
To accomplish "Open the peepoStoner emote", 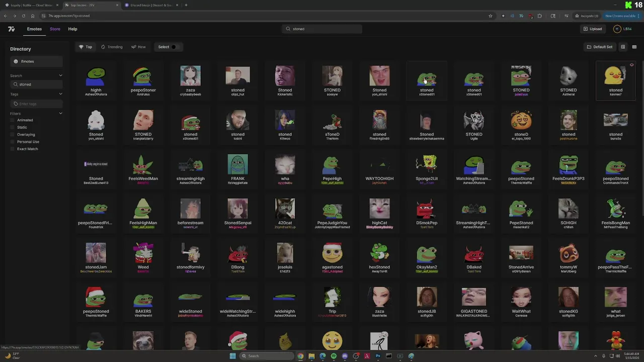I will [x=143, y=80].
